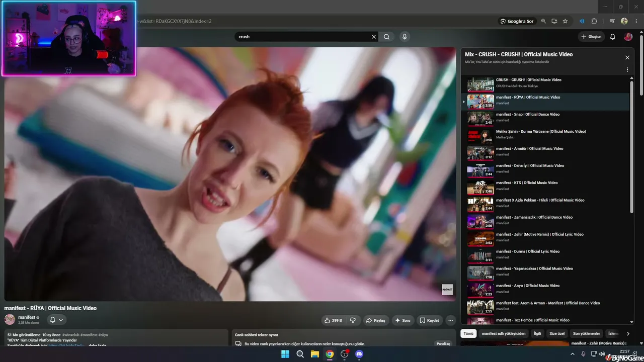Open the Chrome profile avatar
The width and height of the screenshot is (644, 362).
tap(624, 21)
